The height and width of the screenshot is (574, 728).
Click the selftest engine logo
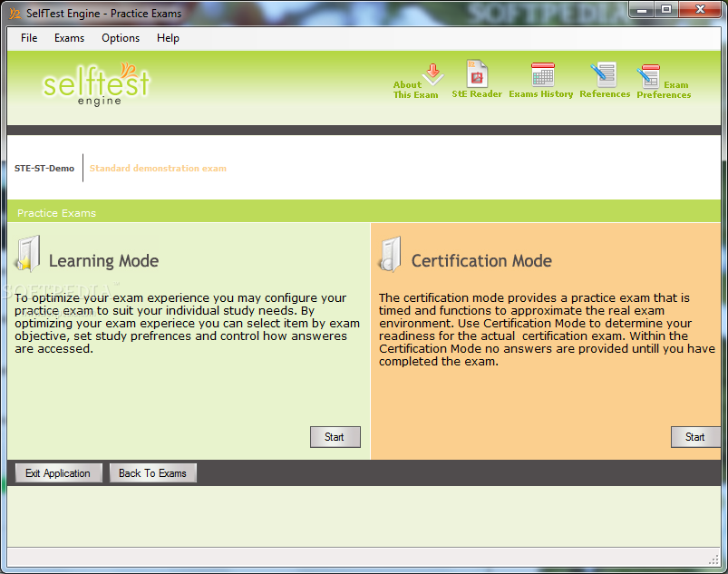96,84
